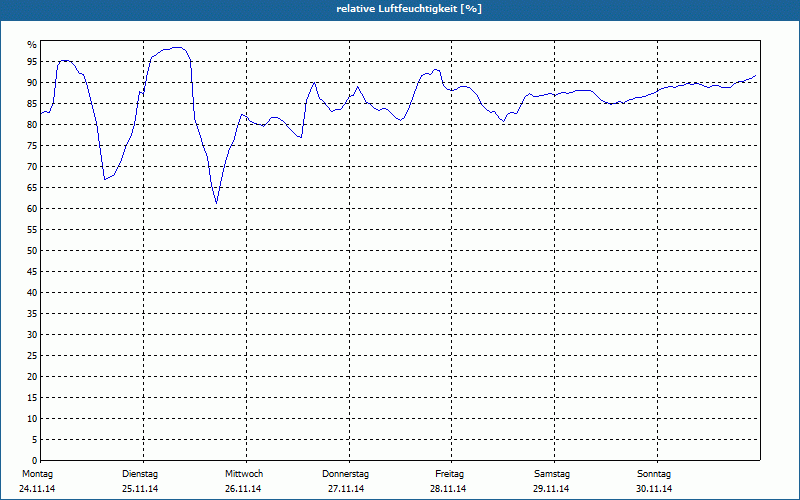This screenshot has width=800, height=500.
Task: Click the date '29.11.14'
Action: point(551,489)
